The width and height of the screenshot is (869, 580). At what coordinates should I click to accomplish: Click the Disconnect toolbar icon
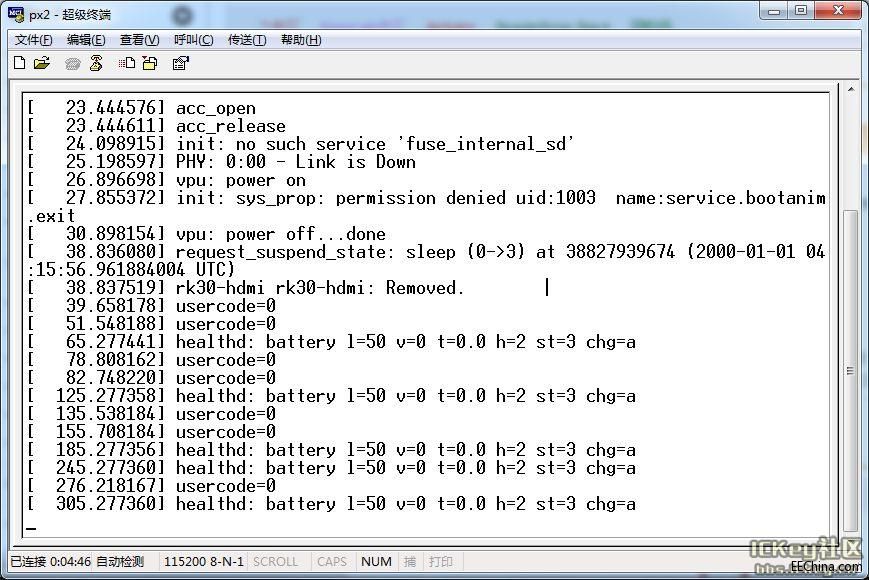[96, 63]
